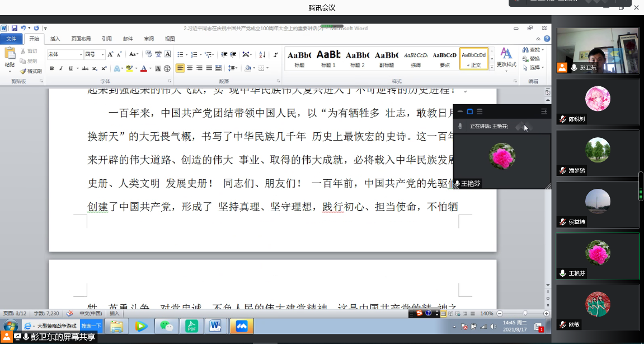
Task: Click the Format Painter (格式刷) tool
Action: [31, 71]
